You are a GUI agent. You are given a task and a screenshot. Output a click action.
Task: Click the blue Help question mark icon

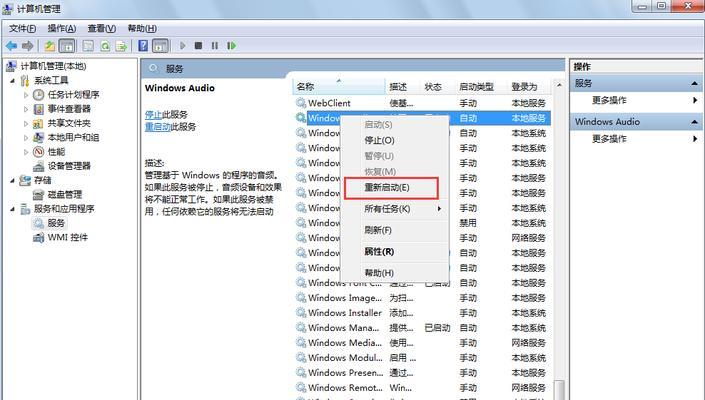click(x=143, y=45)
